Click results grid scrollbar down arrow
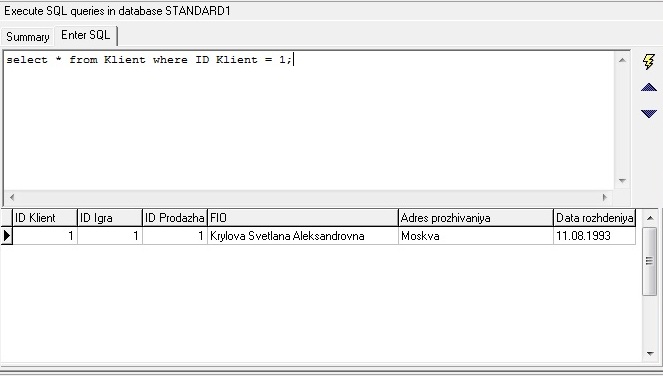This screenshot has width=663, height=376. click(650, 354)
